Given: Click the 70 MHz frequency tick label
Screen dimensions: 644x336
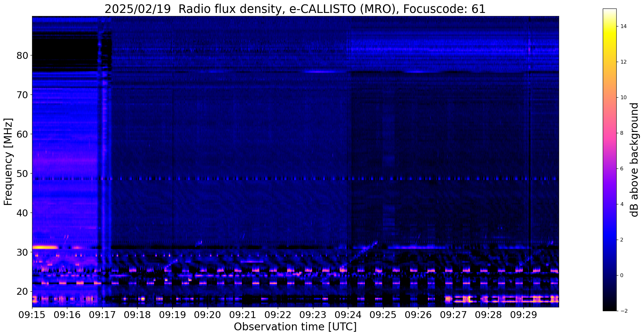Looking at the screenshot, I should click(x=22, y=95).
